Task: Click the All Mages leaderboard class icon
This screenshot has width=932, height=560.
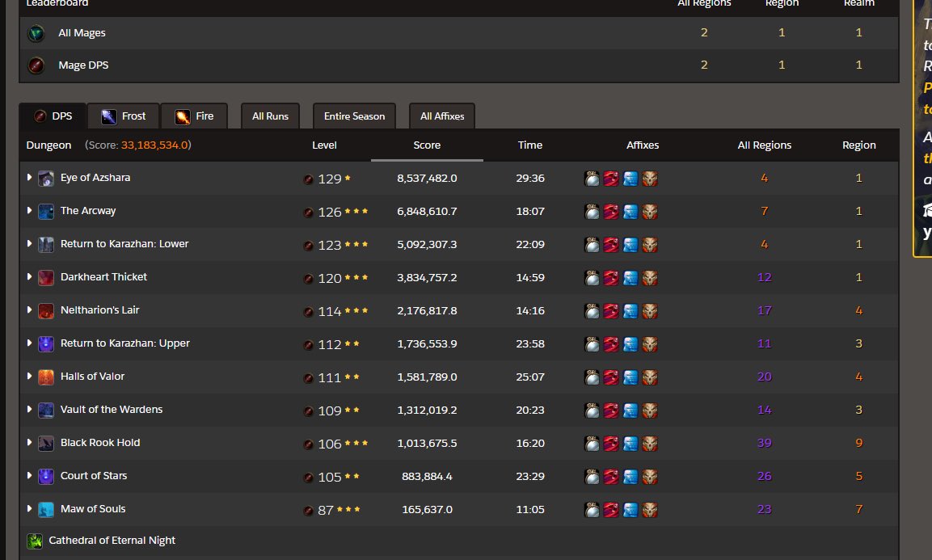Action: 36,33
